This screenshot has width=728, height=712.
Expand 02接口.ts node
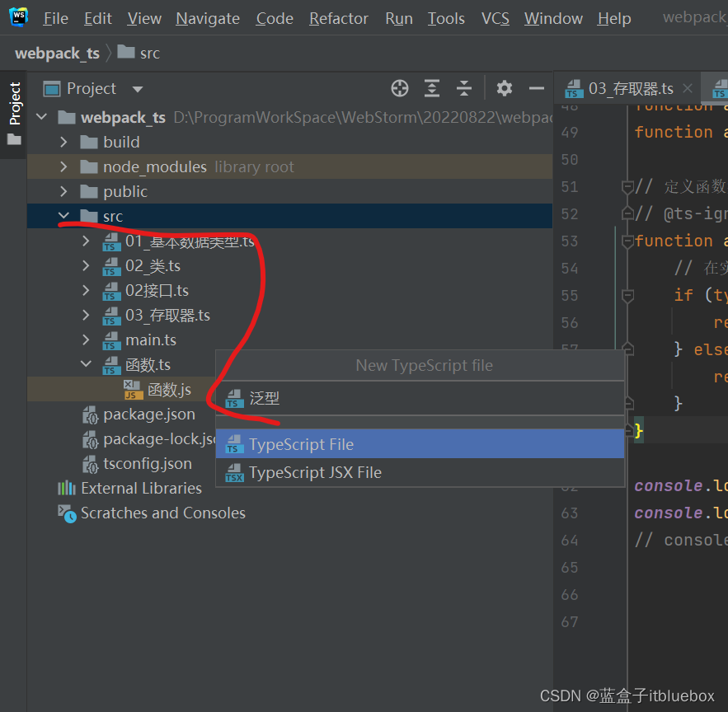(86, 290)
